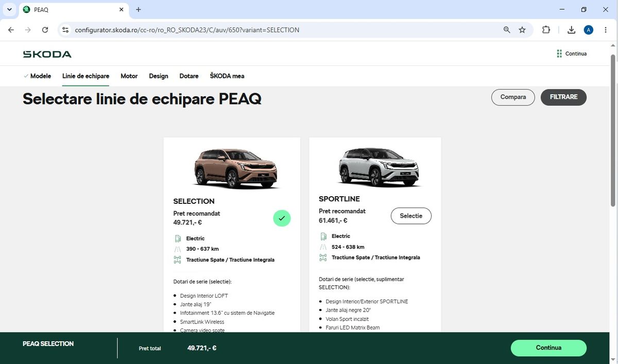Click the 524 - 638 km range text

tap(348, 247)
